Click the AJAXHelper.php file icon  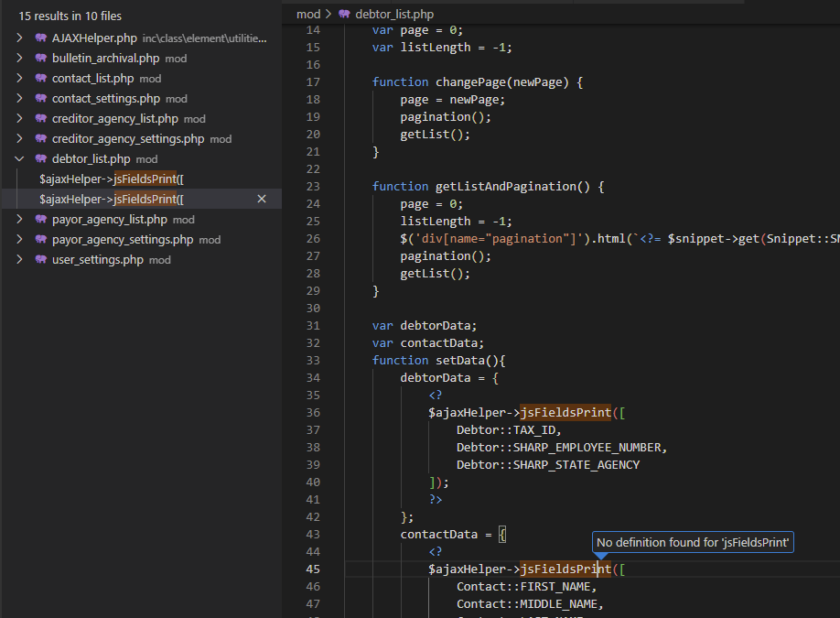click(41, 38)
